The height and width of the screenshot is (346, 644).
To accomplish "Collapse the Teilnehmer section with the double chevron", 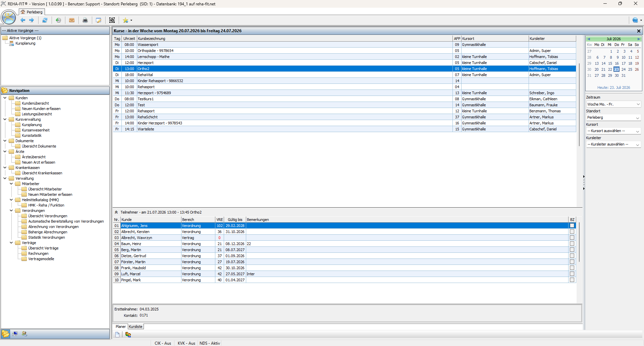I will click(x=116, y=212).
